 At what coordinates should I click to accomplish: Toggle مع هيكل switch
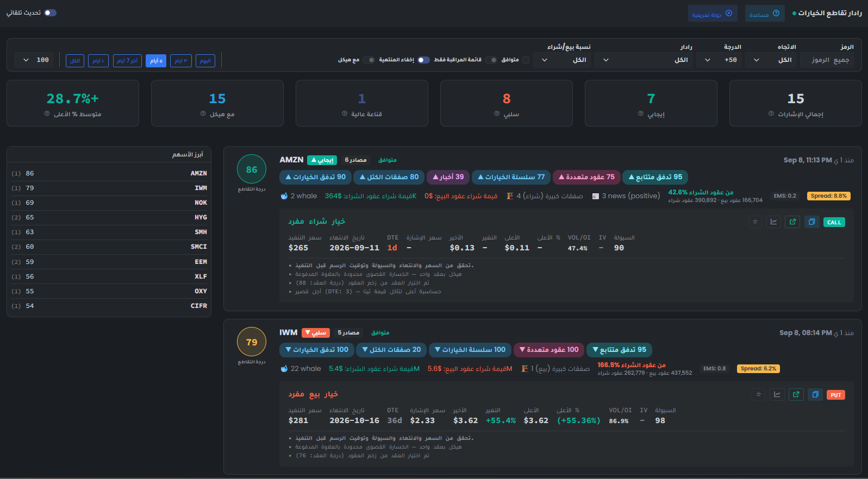(370, 60)
